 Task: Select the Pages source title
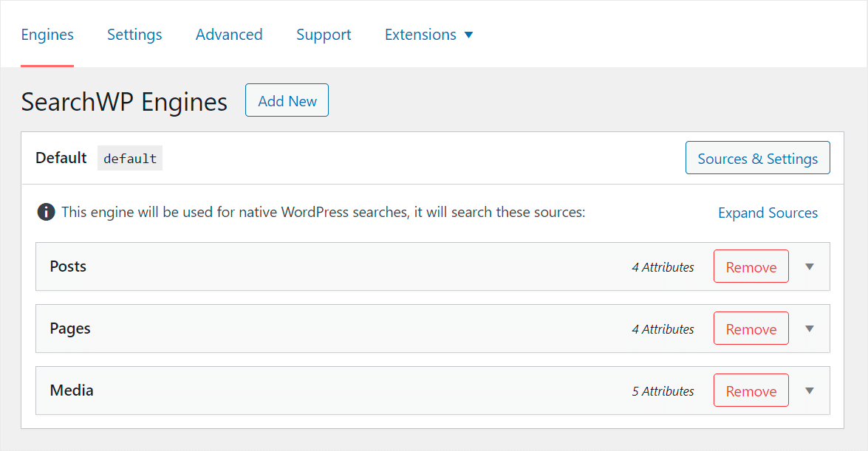pyautogui.click(x=70, y=328)
